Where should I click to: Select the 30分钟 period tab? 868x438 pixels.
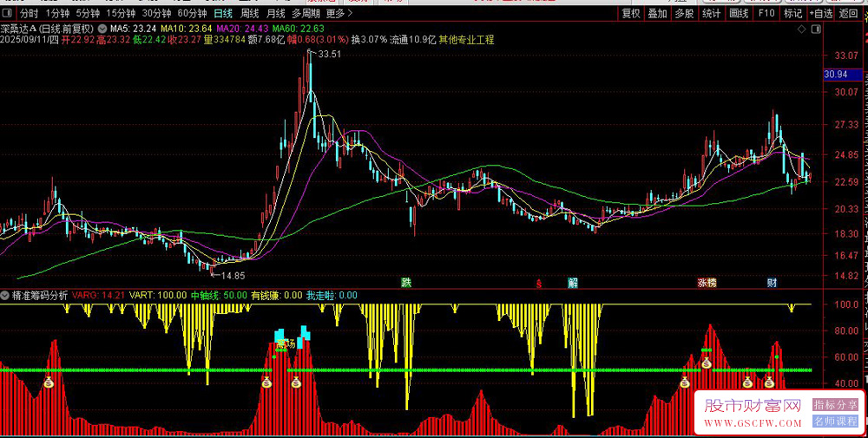(156, 13)
